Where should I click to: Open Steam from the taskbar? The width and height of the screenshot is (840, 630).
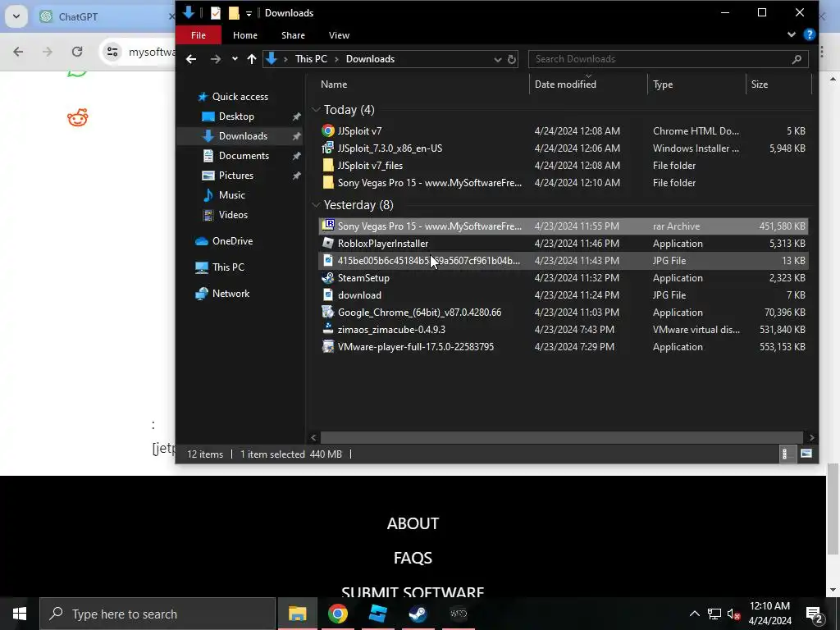[x=418, y=614]
